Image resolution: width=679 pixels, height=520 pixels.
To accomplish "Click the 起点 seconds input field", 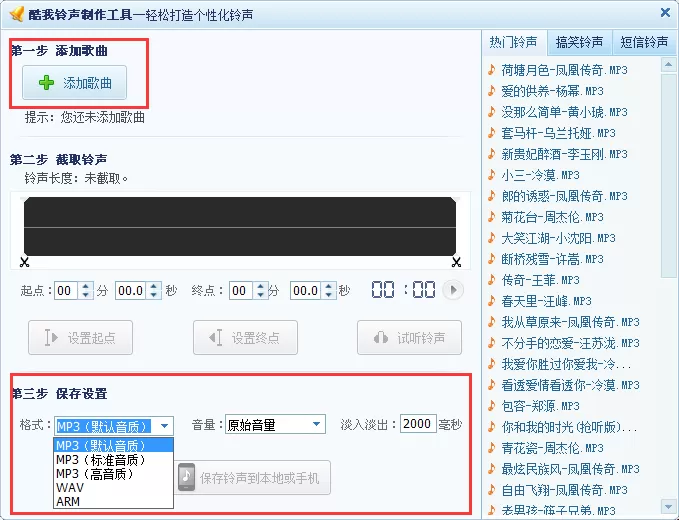I will click(x=131, y=291).
